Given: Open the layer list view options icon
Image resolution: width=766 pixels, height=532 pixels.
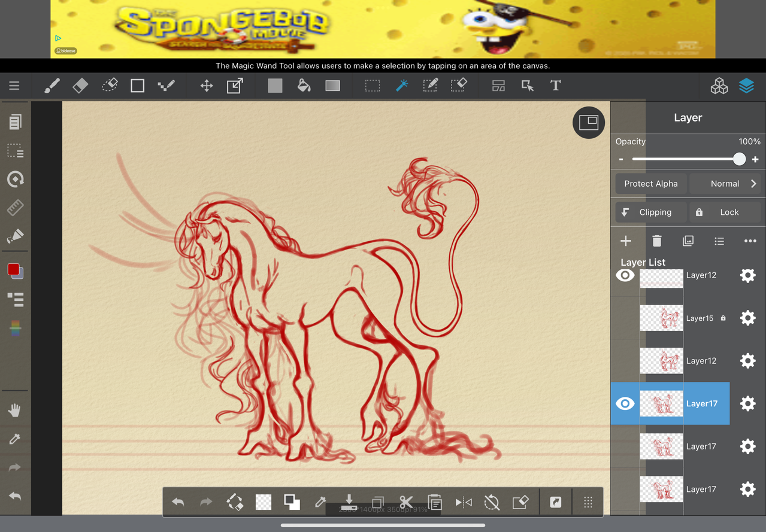Looking at the screenshot, I should click(x=719, y=241).
